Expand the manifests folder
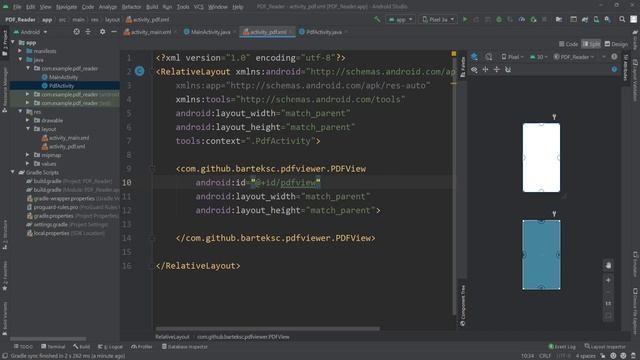640x360 pixels. click(x=20, y=51)
